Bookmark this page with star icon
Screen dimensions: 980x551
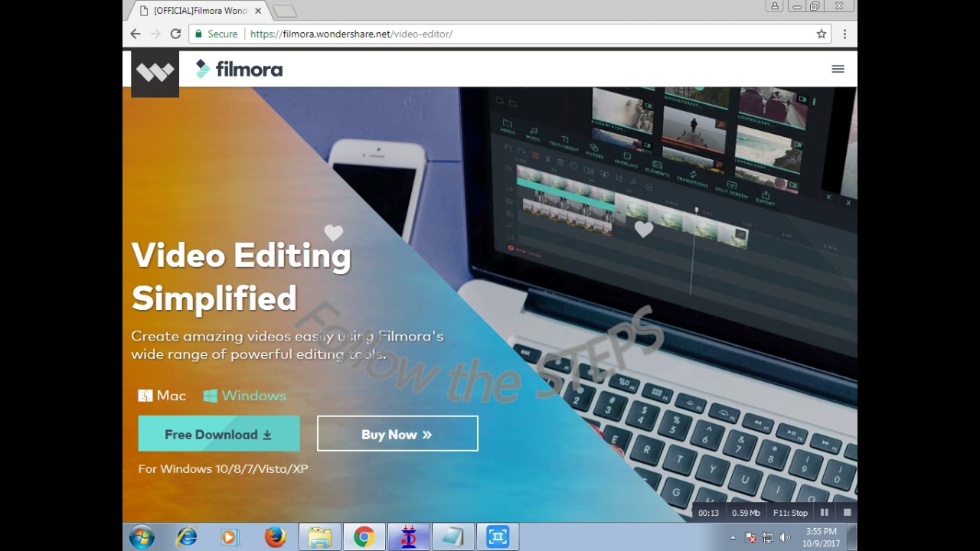[822, 34]
